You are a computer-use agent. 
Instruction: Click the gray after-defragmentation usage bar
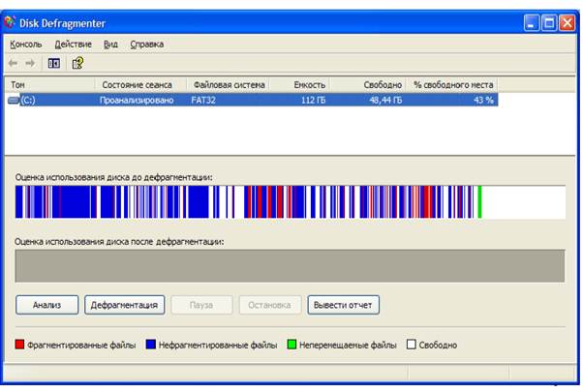(x=290, y=265)
